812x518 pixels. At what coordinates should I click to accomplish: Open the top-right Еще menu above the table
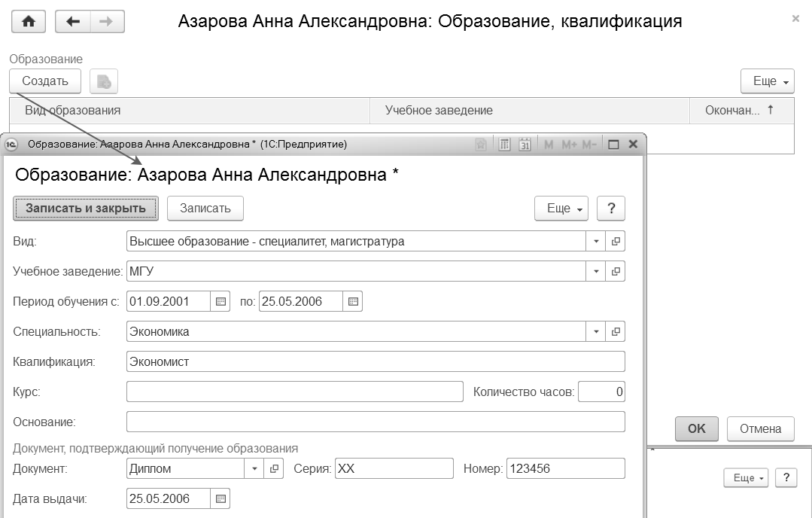click(x=768, y=81)
